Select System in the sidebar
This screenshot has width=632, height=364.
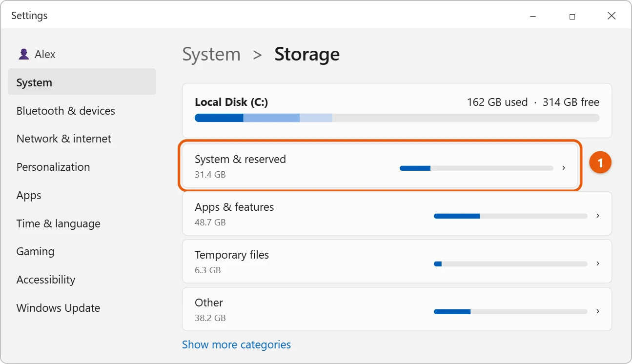[x=82, y=82]
